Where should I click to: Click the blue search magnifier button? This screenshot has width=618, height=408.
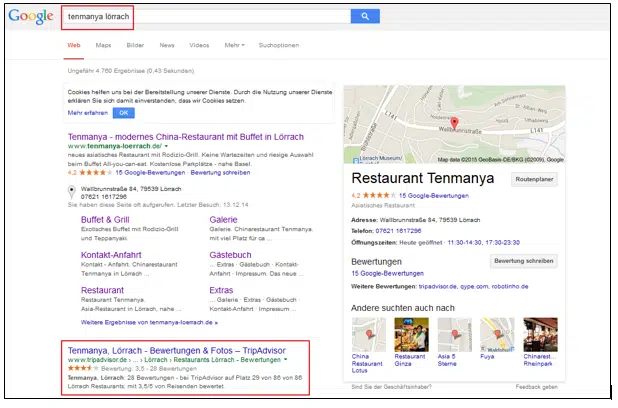tap(365, 16)
